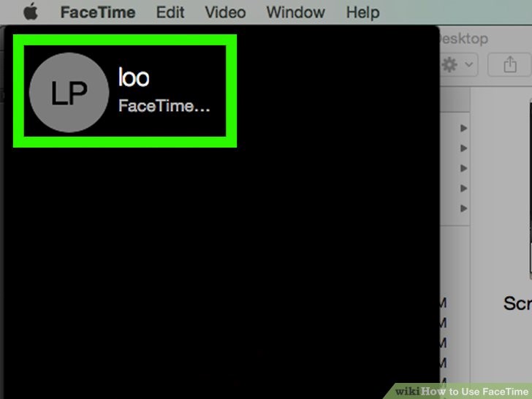This screenshot has height=399, width=532.
Task: Open the Video menu
Action: click(x=225, y=12)
